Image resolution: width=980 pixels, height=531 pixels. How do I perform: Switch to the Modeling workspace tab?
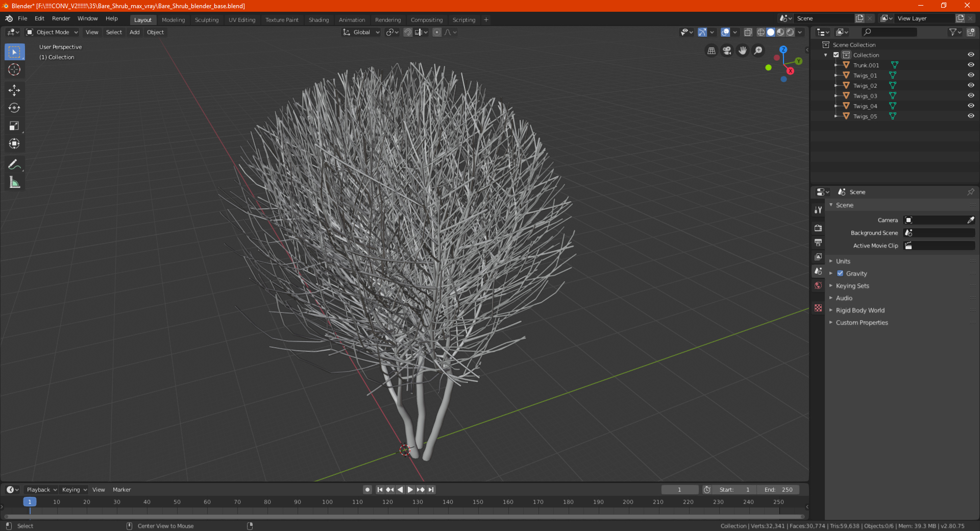173,20
